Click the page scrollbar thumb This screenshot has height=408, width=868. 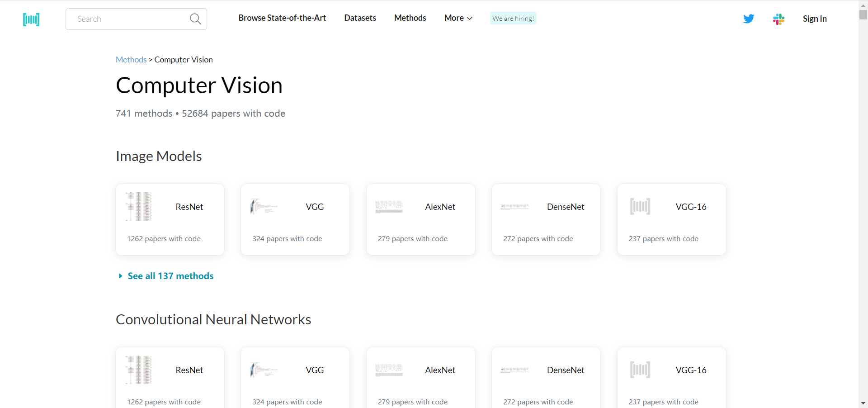tap(863, 14)
